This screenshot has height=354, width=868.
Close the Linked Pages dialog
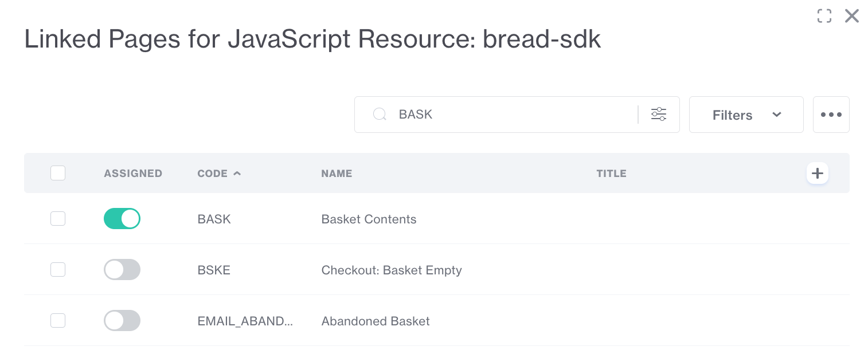(x=852, y=16)
